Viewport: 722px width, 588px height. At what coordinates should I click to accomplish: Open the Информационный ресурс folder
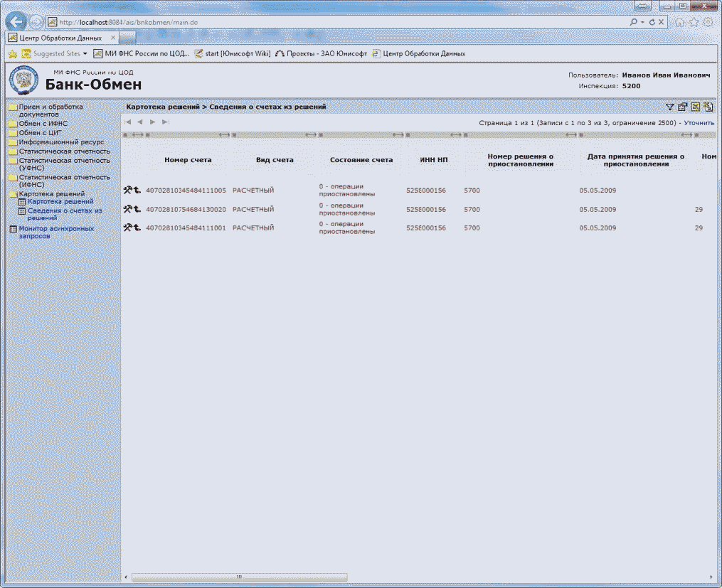(61, 141)
